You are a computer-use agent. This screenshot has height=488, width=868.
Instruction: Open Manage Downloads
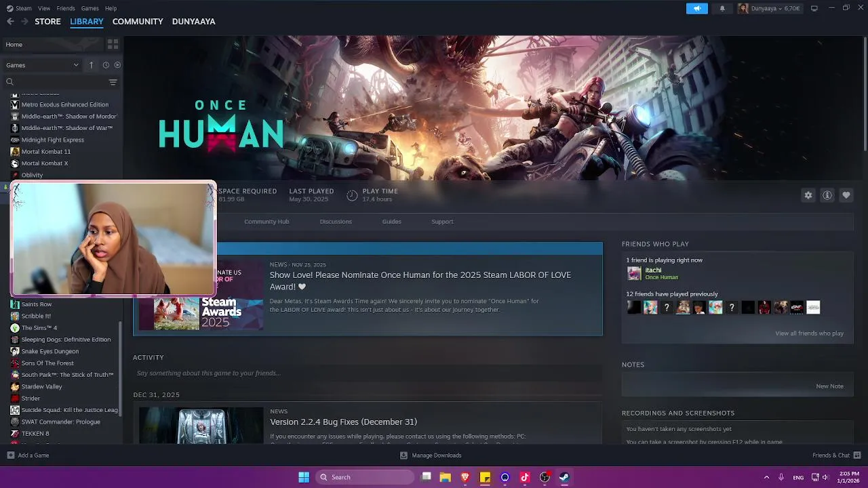[431, 455]
